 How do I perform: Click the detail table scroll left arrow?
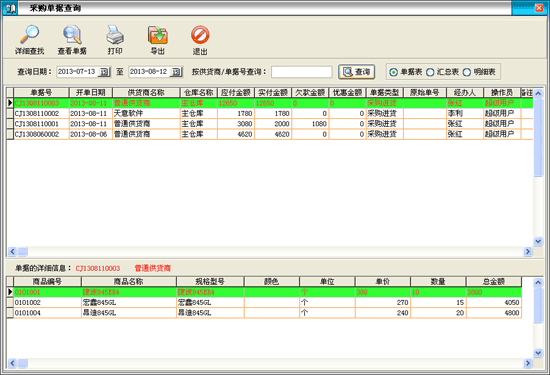click(x=12, y=363)
